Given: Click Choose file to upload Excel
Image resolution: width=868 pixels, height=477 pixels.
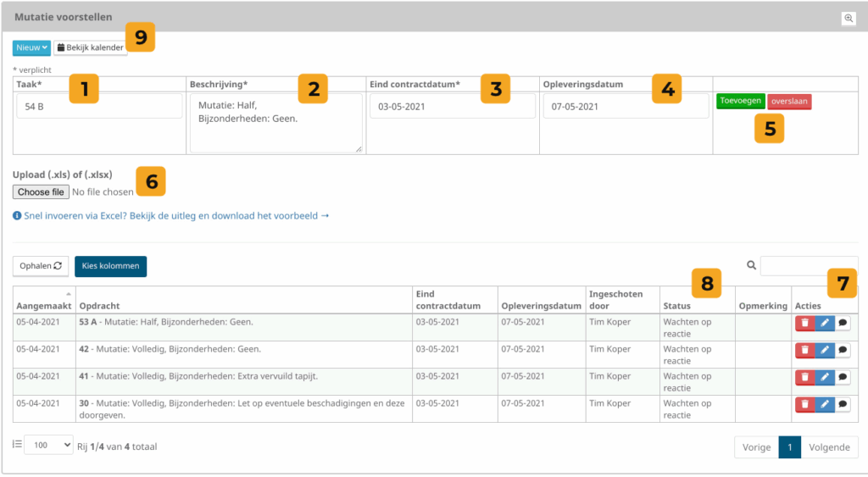Looking at the screenshot, I should [41, 192].
